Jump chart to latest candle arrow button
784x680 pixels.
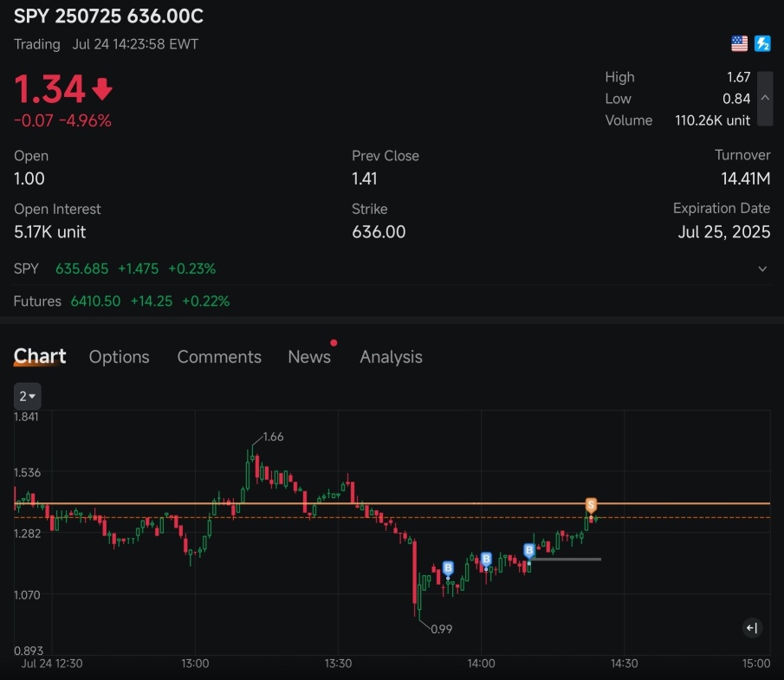point(752,628)
